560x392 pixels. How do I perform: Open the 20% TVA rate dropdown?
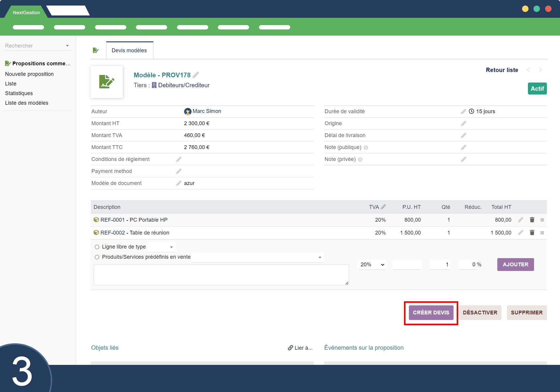pyautogui.click(x=372, y=265)
